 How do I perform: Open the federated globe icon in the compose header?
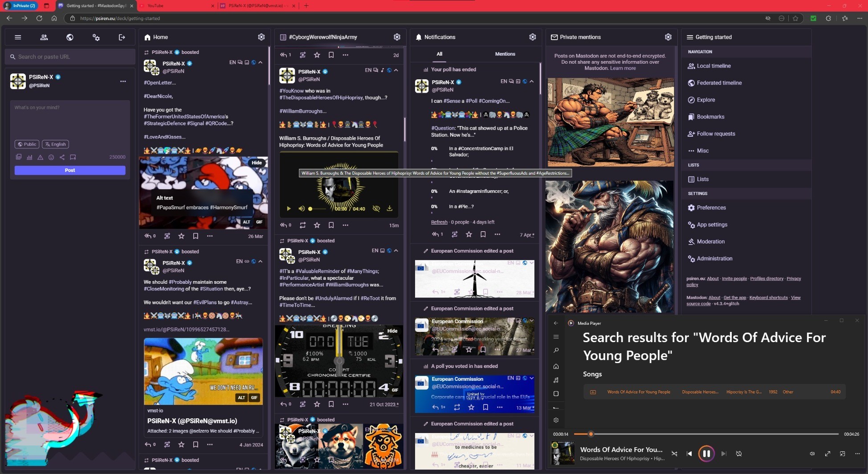click(70, 37)
